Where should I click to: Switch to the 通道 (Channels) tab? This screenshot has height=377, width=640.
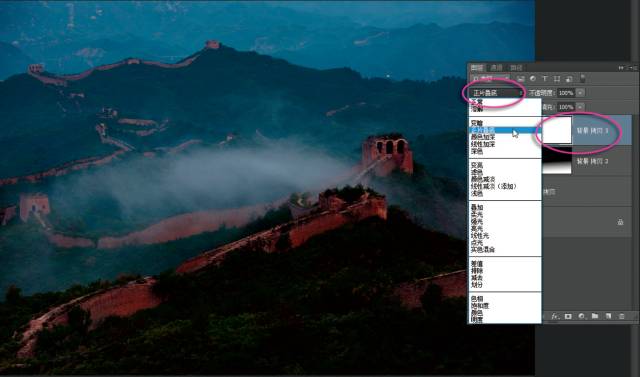[x=496, y=68]
